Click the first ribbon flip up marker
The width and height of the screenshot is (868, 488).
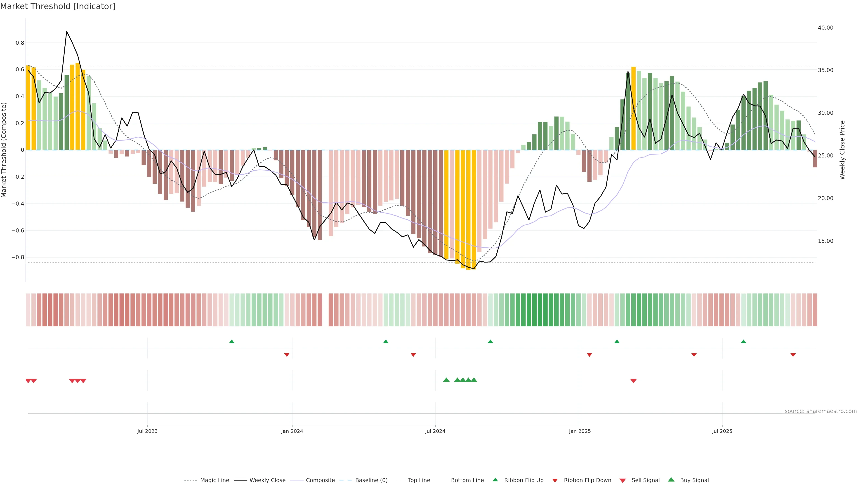(231, 342)
